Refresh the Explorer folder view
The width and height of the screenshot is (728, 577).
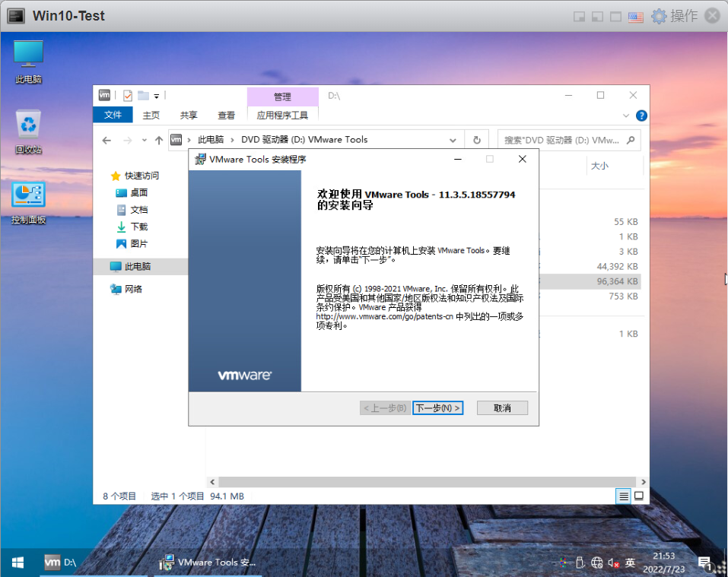click(477, 140)
